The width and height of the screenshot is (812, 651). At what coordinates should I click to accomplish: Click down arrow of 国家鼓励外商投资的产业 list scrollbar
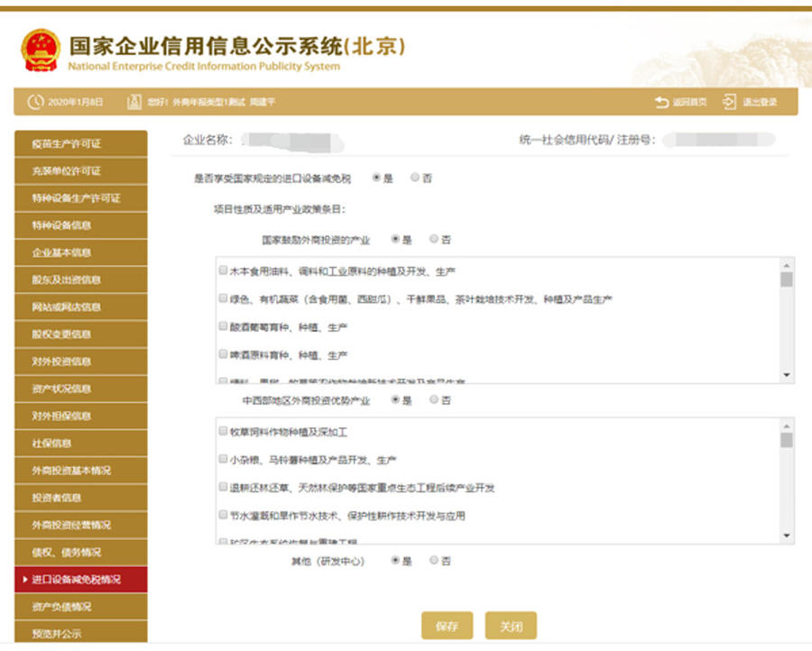787,375
